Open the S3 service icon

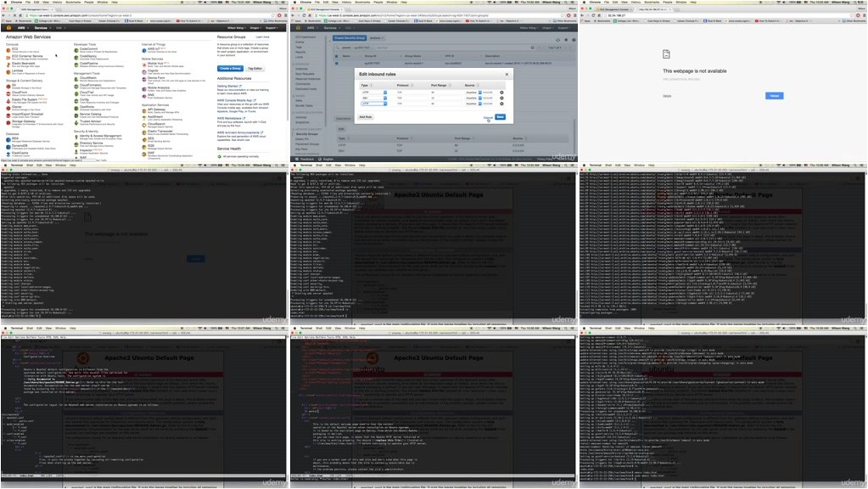pos(8,87)
